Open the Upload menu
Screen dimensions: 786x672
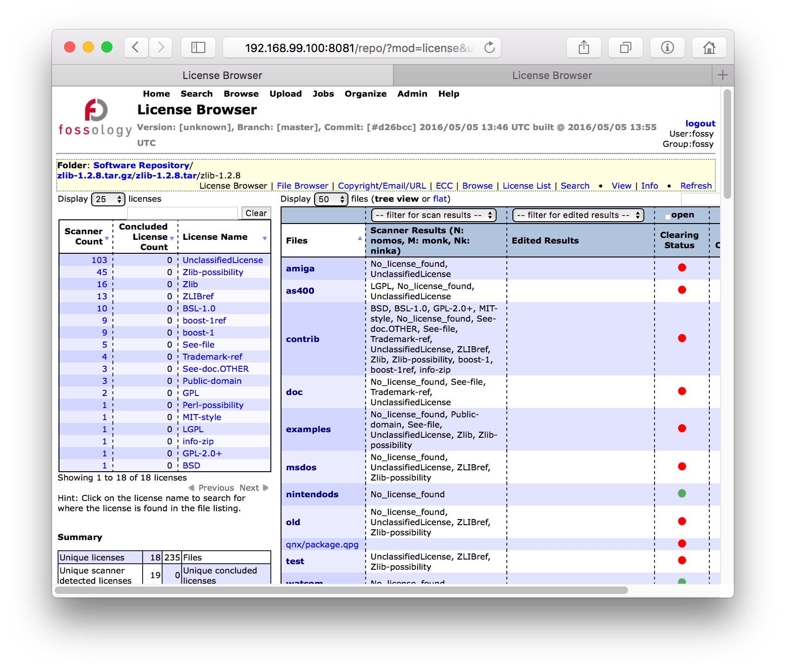286,93
